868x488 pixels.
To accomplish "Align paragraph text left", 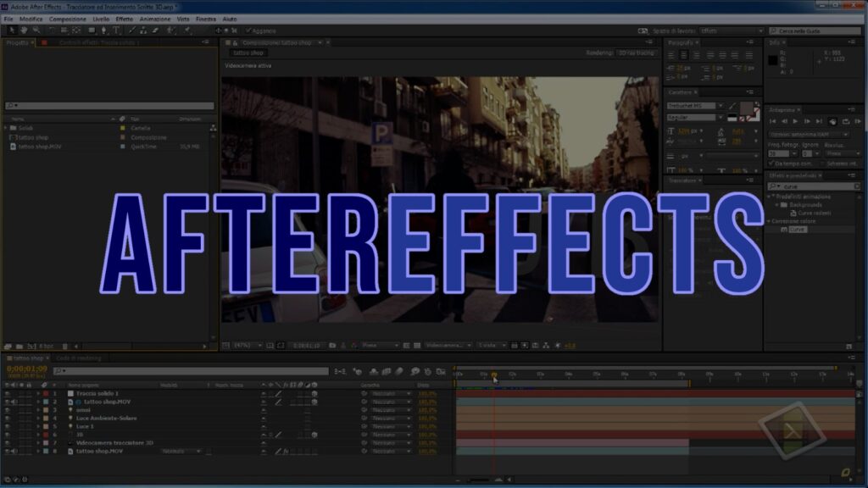I will point(671,55).
